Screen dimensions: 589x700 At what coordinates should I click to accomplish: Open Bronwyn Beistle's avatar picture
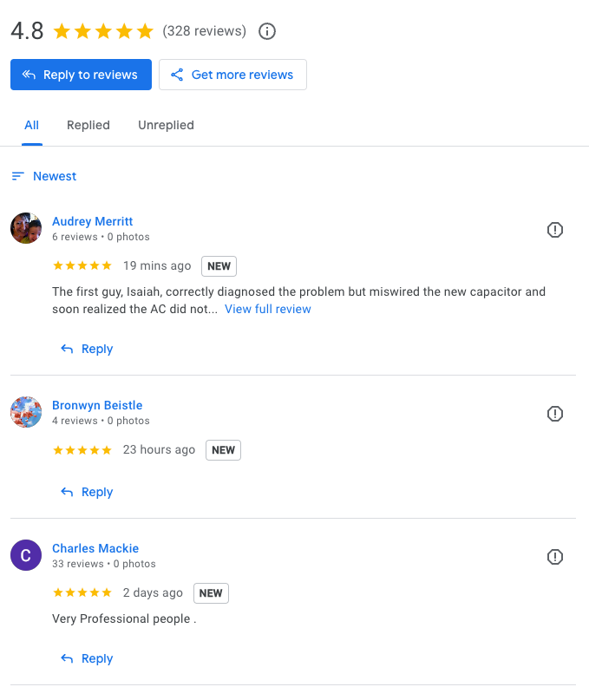point(26,412)
